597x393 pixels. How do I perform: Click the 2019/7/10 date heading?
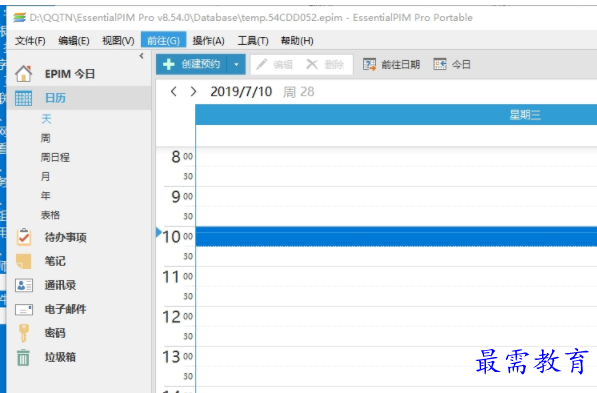click(x=241, y=91)
